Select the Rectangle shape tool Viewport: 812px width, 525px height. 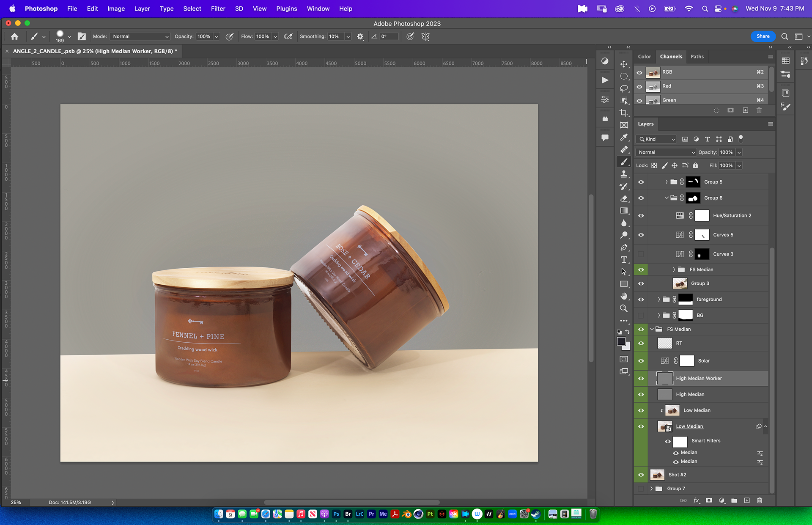(624, 284)
